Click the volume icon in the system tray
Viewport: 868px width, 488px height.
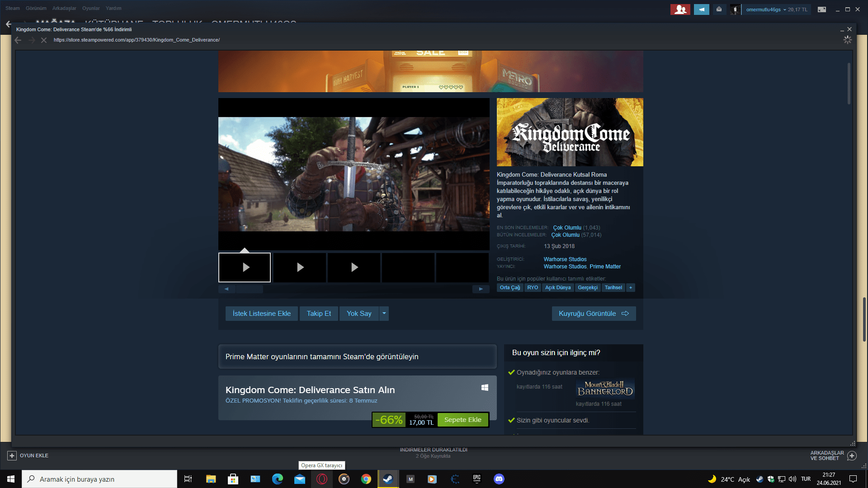pyautogui.click(x=793, y=479)
